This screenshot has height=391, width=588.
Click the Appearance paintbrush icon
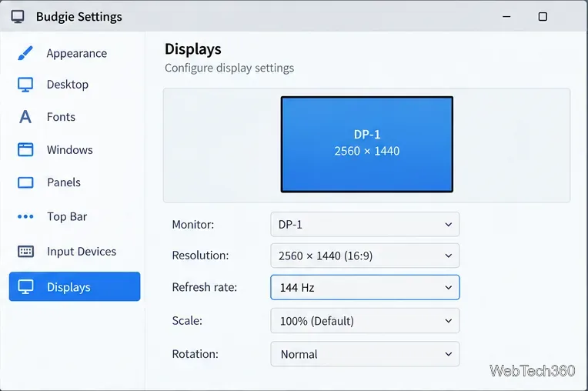(x=25, y=53)
